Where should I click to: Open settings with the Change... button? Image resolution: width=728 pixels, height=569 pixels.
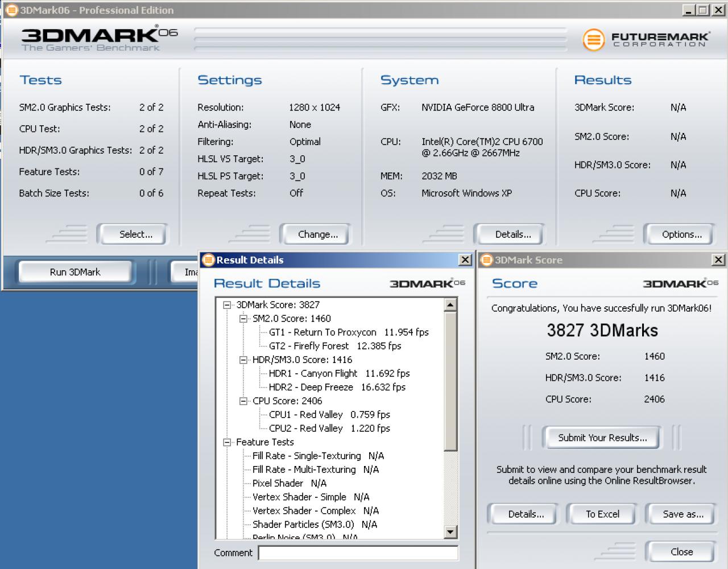[x=317, y=234]
